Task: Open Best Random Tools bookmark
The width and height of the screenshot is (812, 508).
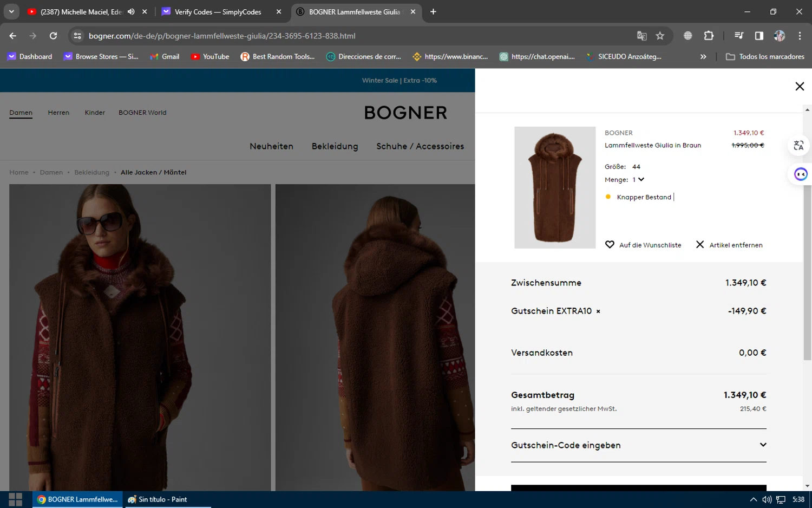Action: coord(278,56)
